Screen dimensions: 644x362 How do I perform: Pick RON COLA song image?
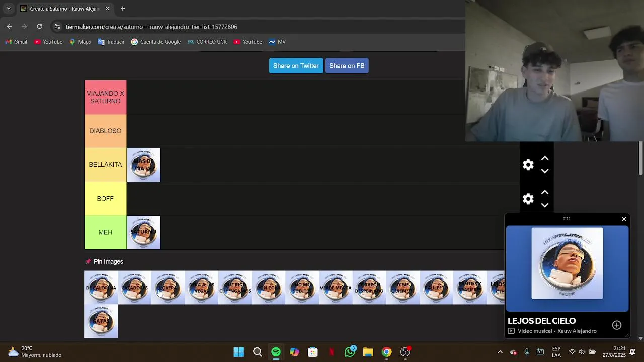click(x=269, y=288)
